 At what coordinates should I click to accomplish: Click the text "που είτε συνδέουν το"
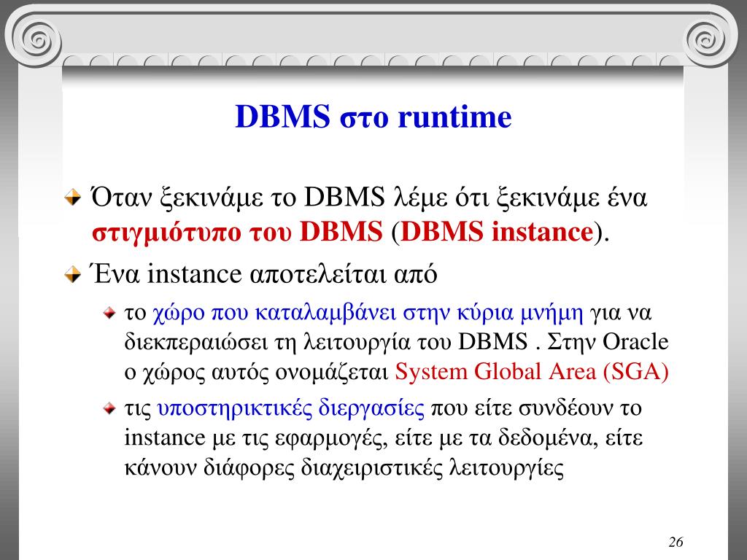(x=536, y=408)
